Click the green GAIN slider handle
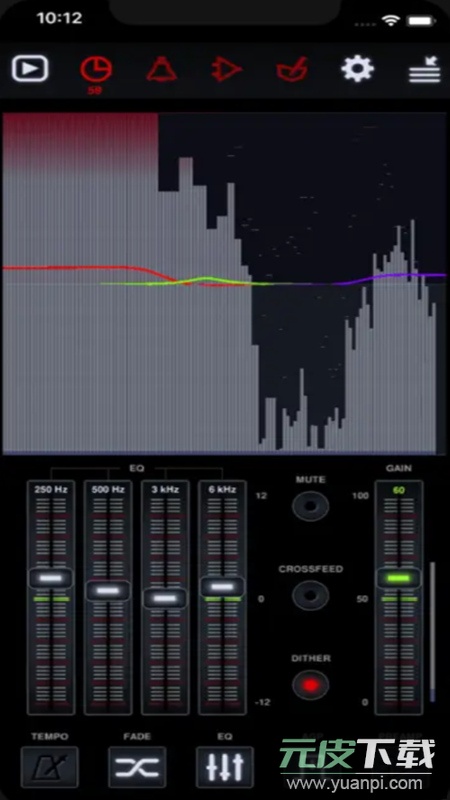This screenshot has height=800, width=450. coord(398,578)
